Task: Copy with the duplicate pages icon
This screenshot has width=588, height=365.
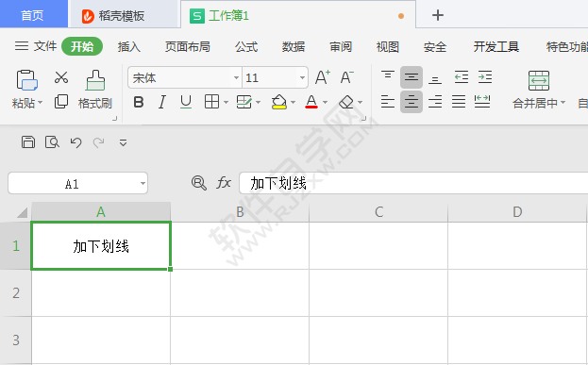Action: (x=61, y=101)
